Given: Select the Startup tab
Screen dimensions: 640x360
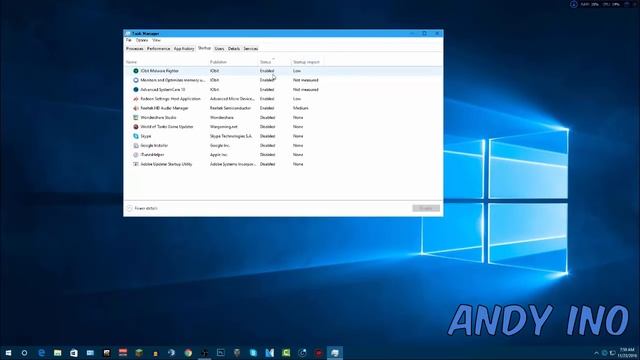Looking at the screenshot, I should click(204, 48).
